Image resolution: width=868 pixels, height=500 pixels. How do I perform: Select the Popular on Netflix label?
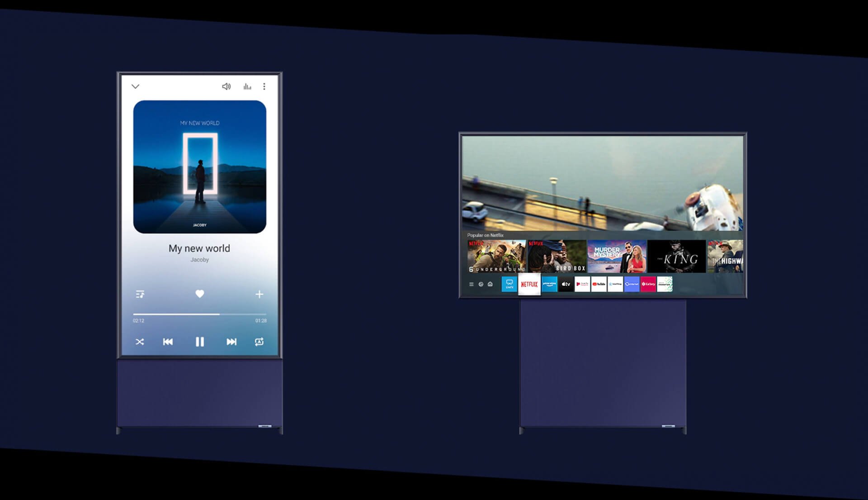(485, 235)
